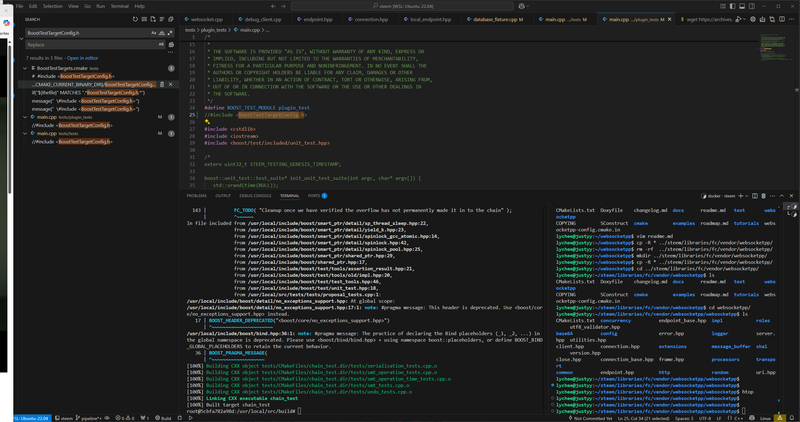
Task: Go forward with navigation arrow
Action: click(x=283, y=6)
